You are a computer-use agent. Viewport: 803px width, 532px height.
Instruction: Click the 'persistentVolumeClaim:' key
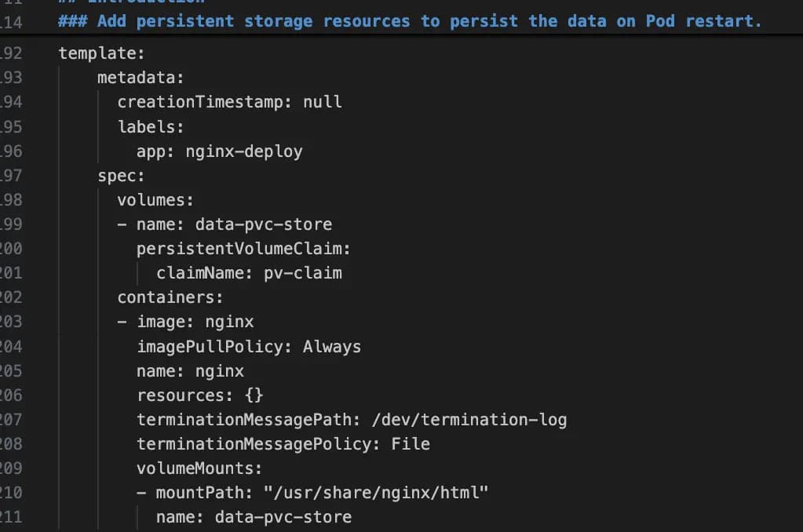click(x=244, y=249)
